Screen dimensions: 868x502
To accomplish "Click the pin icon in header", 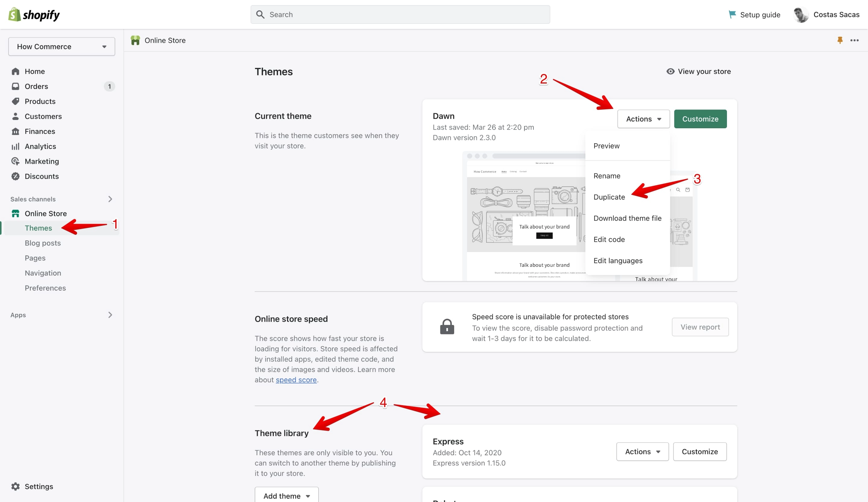I will [840, 40].
